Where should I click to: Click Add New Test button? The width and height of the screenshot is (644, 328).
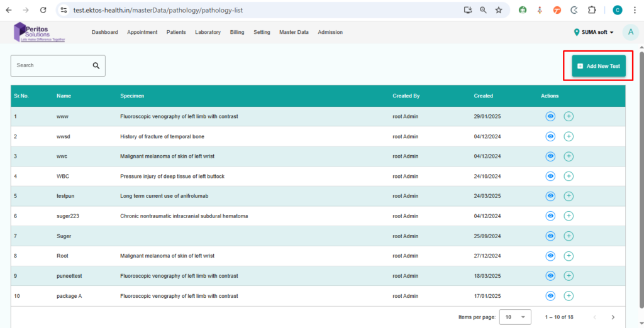[599, 66]
